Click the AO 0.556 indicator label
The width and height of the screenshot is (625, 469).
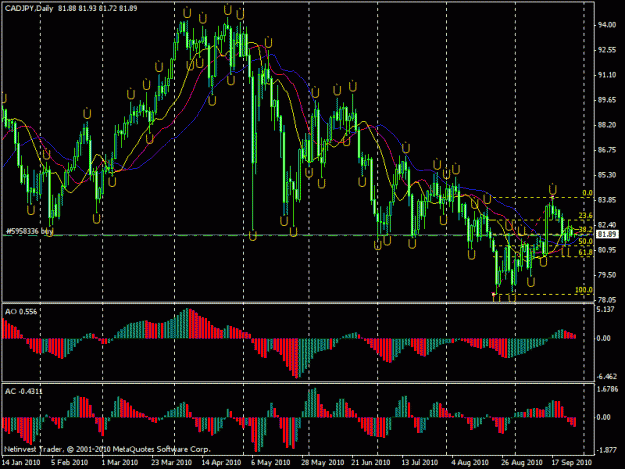[21, 312]
